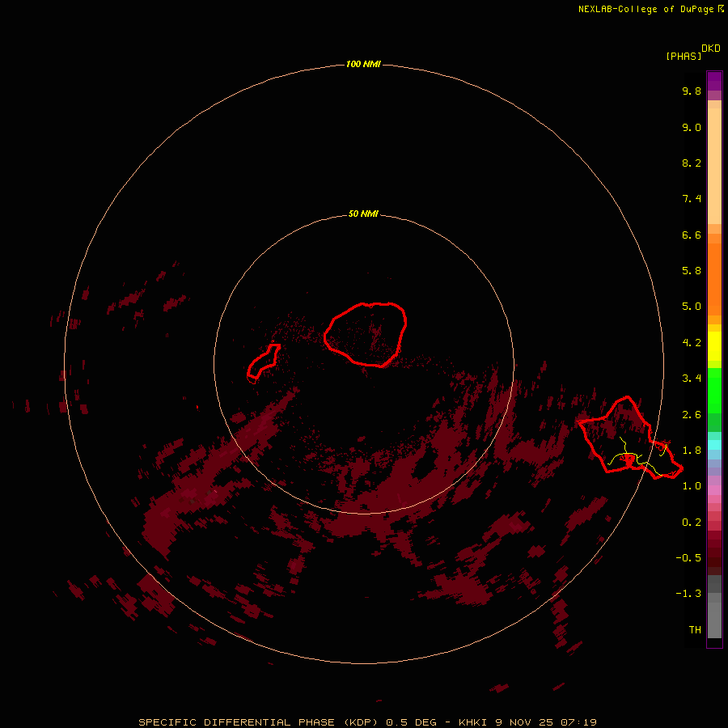Click the 9.0 value on the scale
The height and width of the screenshot is (728, 728).
692,127
